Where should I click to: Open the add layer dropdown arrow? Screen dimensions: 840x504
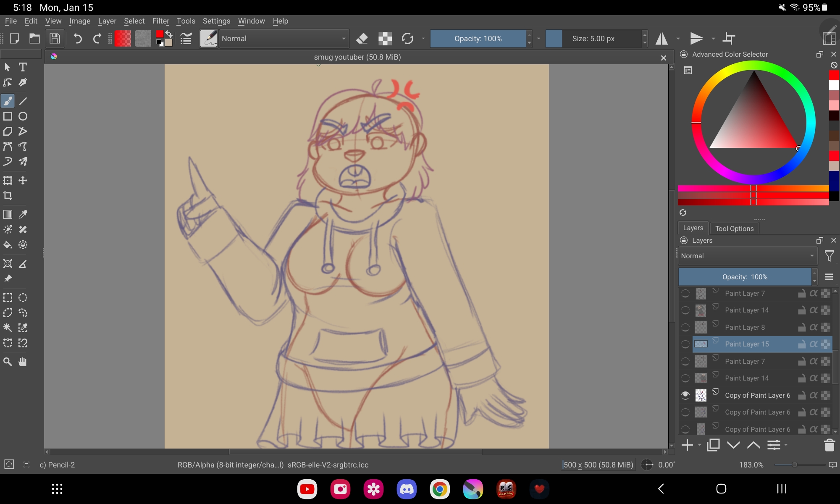click(699, 445)
